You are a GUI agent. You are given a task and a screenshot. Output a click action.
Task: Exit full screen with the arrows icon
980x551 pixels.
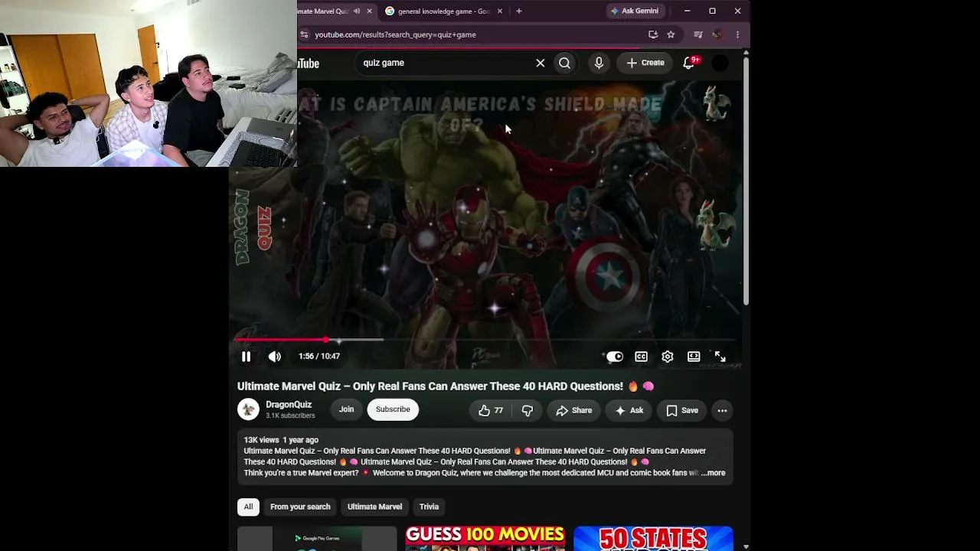coord(720,357)
